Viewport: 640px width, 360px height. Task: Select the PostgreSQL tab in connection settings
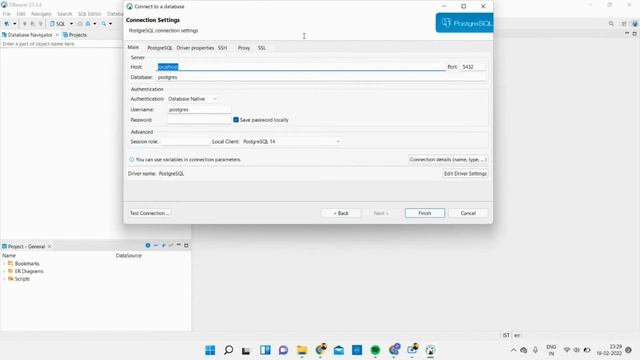(x=160, y=48)
